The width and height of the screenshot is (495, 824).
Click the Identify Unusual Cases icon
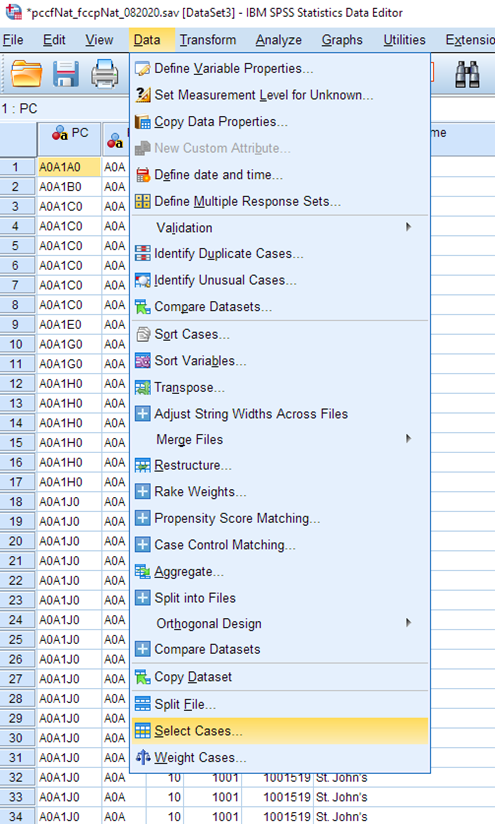point(142,280)
